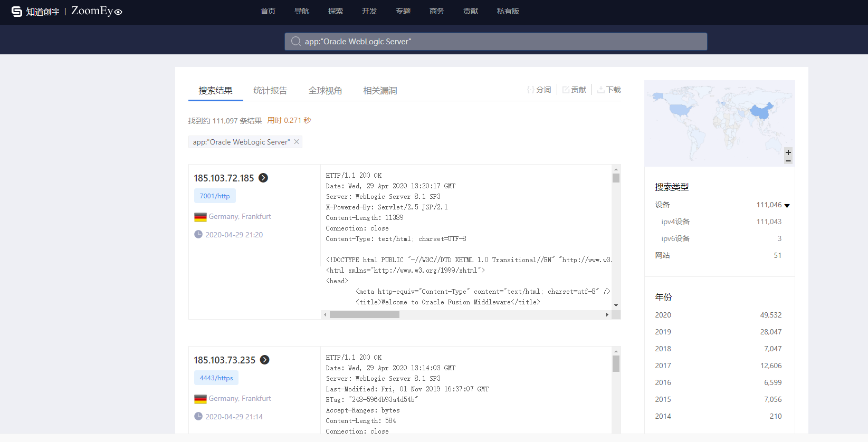Click the 设备 device category label
Image resolution: width=868 pixels, height=442 pixels.
(x=663, y=205)
